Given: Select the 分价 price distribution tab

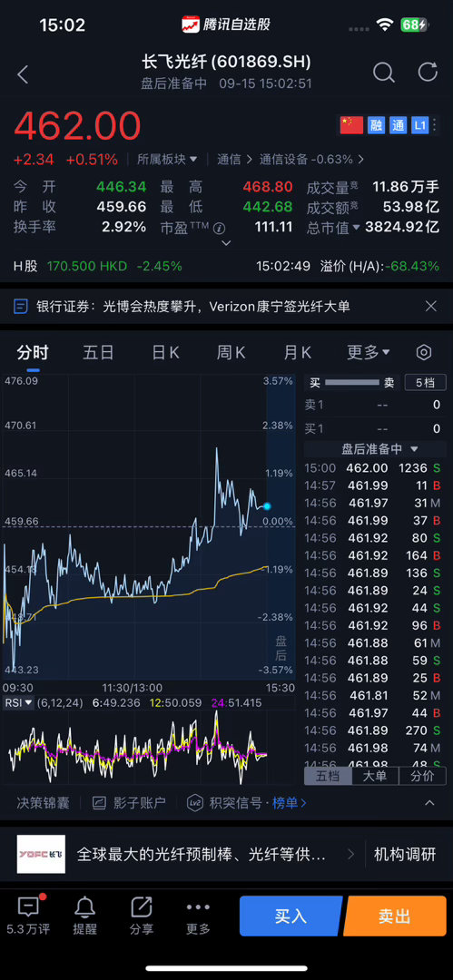Looking at the screenshot, I should (423, 776).
